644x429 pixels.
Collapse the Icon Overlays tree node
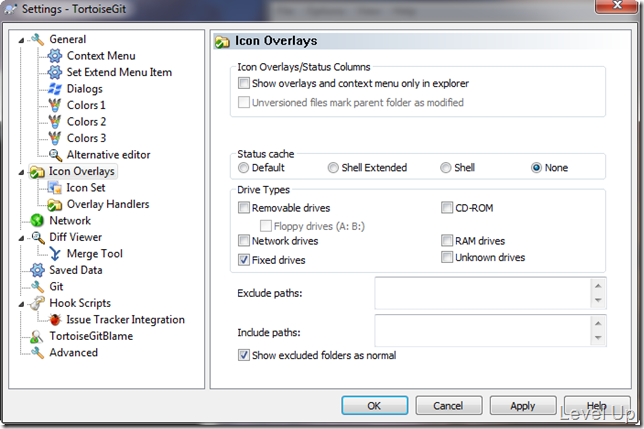pyautogui.click(x=21, y=173)
